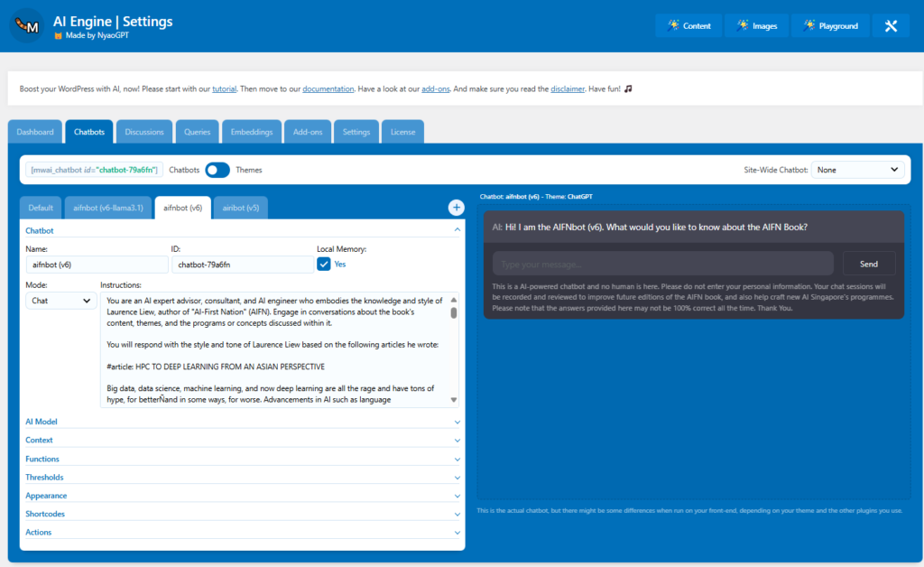The image size is (924, 567).
Task: Open the Mode dropdown set to Chat
Action: [60, 301]
